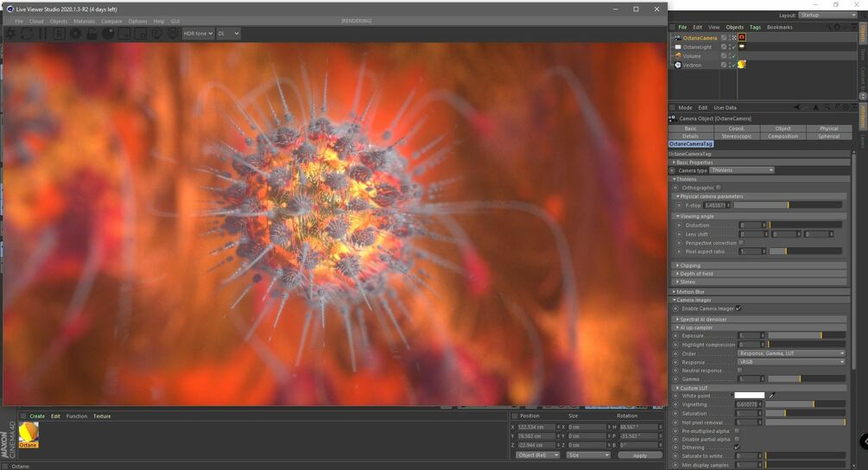Image resolution: width=868 pixels, height=470 pixels.
Task: Click the Live Viewer settings gear icon
Action: pos(75,34)
